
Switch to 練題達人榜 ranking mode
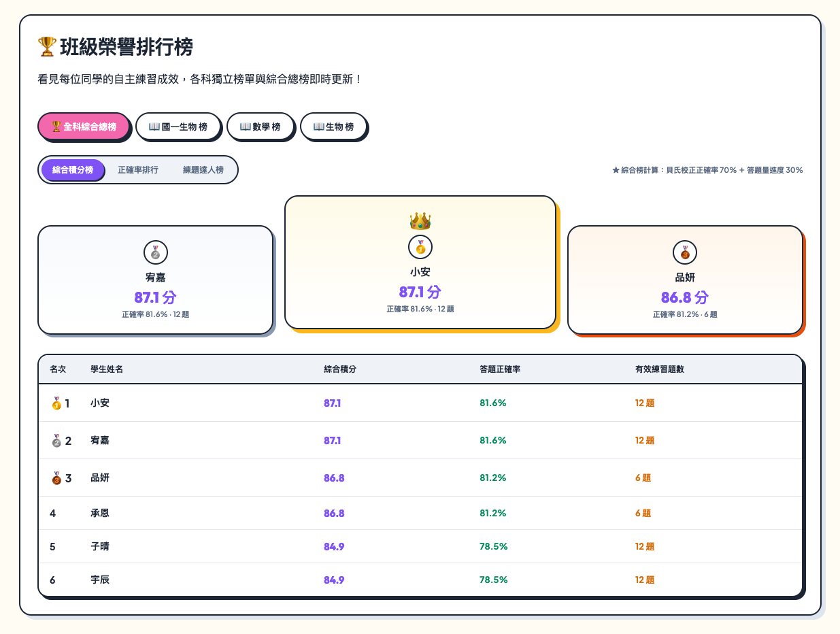point(203,169)
